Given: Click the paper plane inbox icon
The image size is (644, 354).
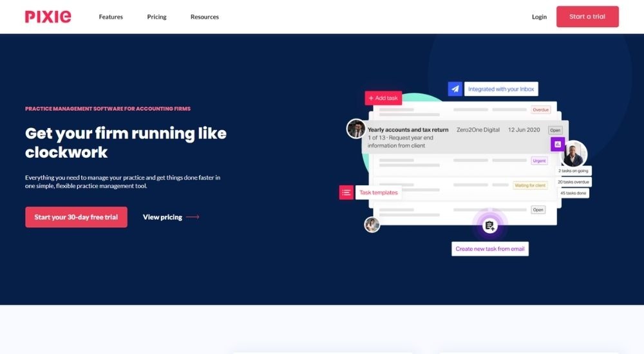Looking at the screenshot, I should [455, 89].
